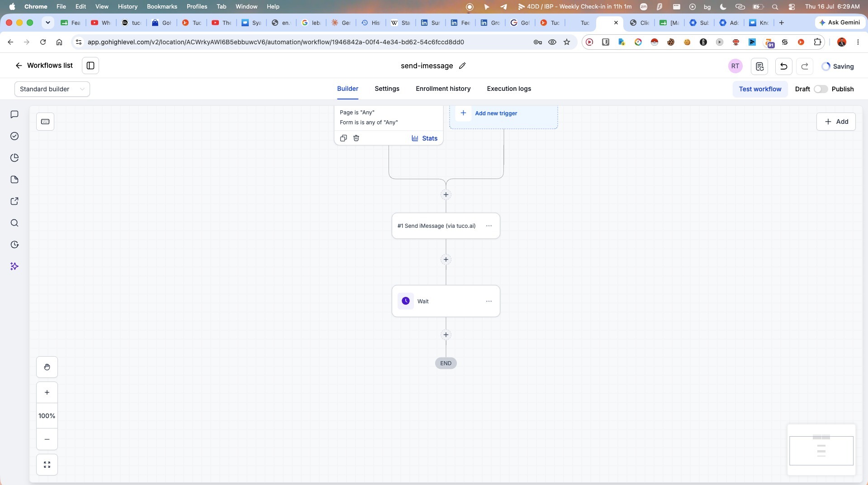Open keyboard shortcuts icon on canvas
Image resolution: width=868 pixels, height=485 pixels.
[45, 121]
